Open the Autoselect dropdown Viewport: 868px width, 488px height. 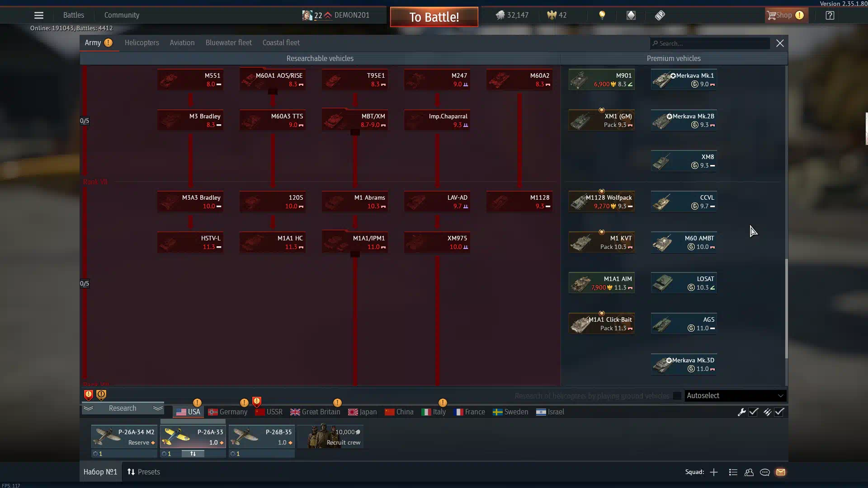click(x=735, y=396)
